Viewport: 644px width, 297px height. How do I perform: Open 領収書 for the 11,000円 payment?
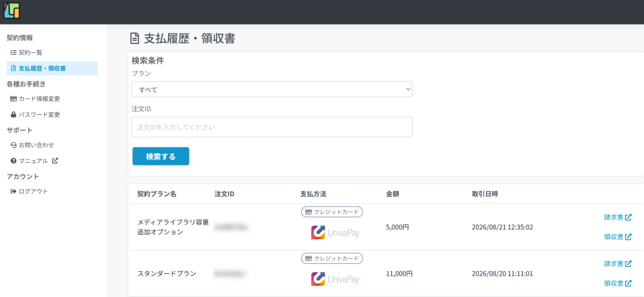[618, 283]
